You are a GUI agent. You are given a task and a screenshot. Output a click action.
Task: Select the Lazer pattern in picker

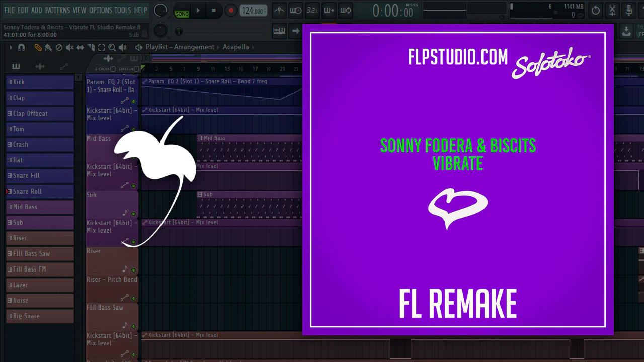[x=40, y=285]
